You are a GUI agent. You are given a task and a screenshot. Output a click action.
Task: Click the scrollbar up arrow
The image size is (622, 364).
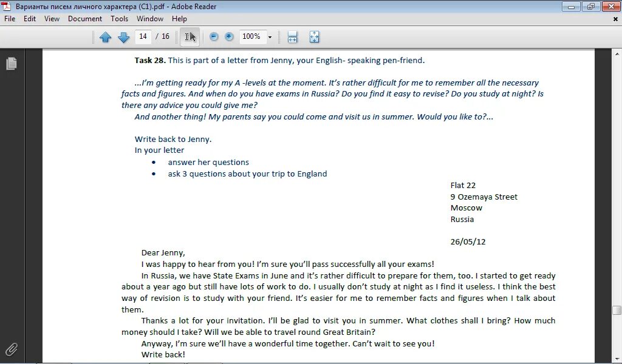617,53
